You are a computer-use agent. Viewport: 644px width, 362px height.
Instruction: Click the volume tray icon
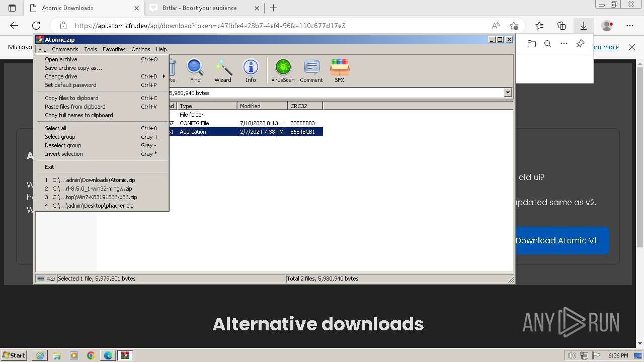[x=572, y=355]
